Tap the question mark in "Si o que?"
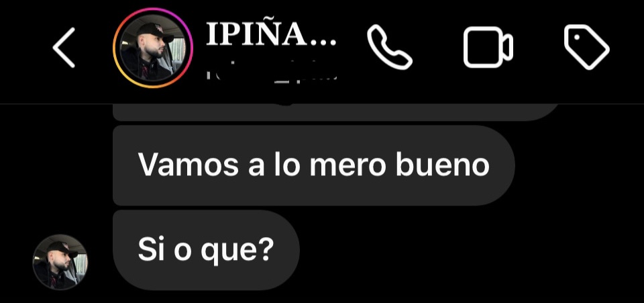This screenshot has width=644, height=303. click(x=266, y=250)
